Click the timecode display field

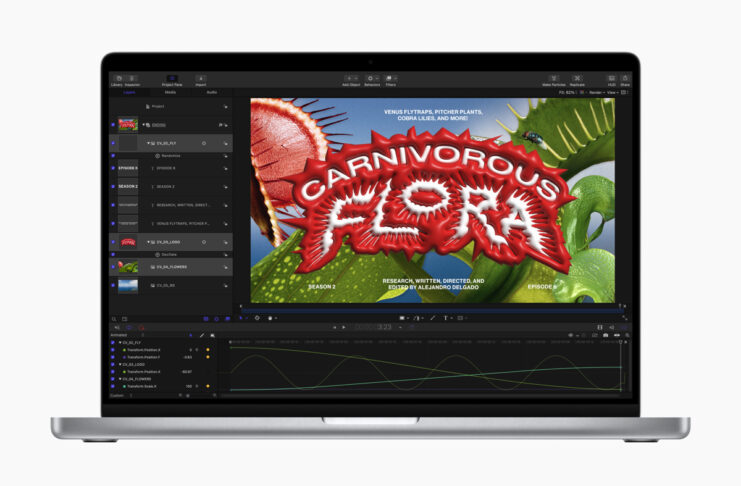[x=373, y=327]
